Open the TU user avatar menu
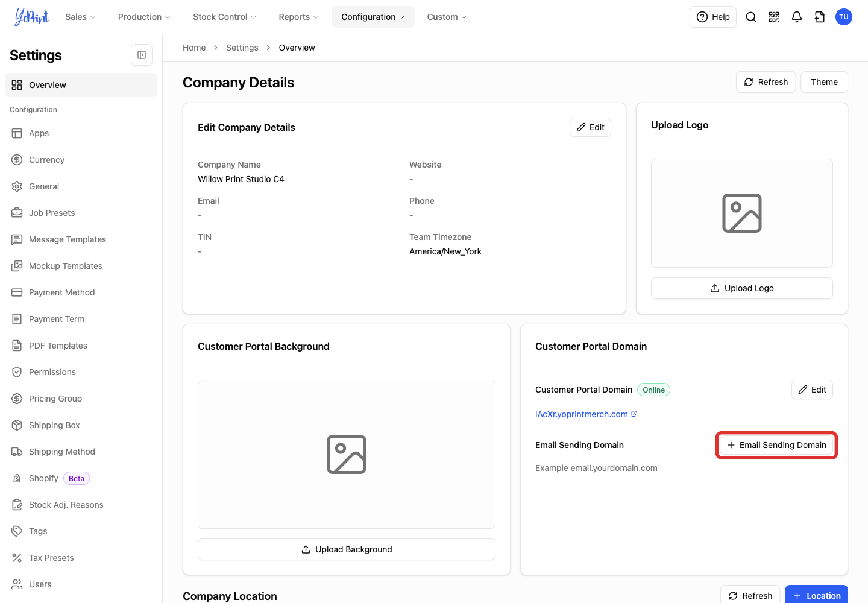The height and width of the screenshot is (603, 868). (844, 17)
